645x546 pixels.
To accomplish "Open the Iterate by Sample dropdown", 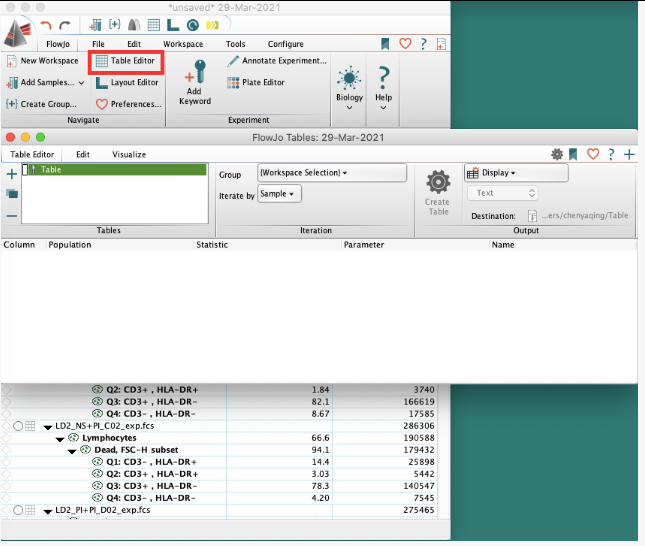I will tap(279, 194).
